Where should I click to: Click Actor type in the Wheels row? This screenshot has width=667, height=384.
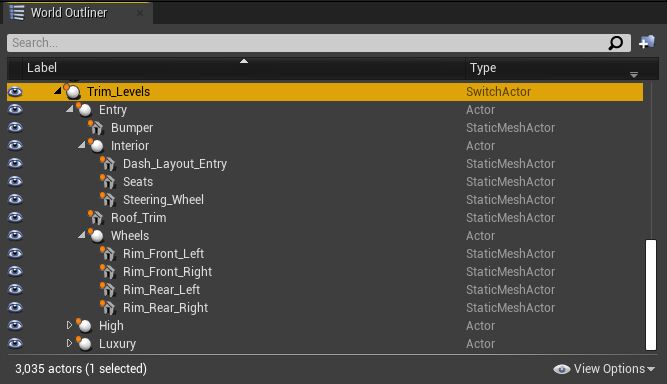[480, 236]
